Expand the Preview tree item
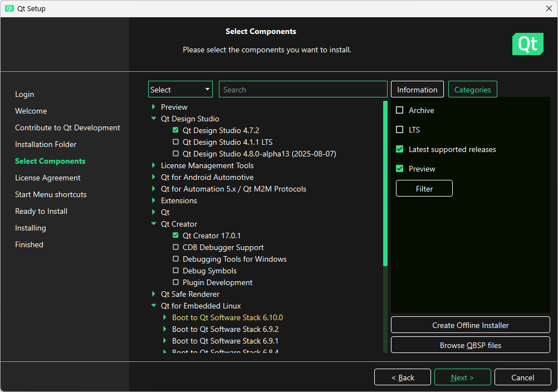This screenshot has height=392, width=558. [x=154, y=106]
